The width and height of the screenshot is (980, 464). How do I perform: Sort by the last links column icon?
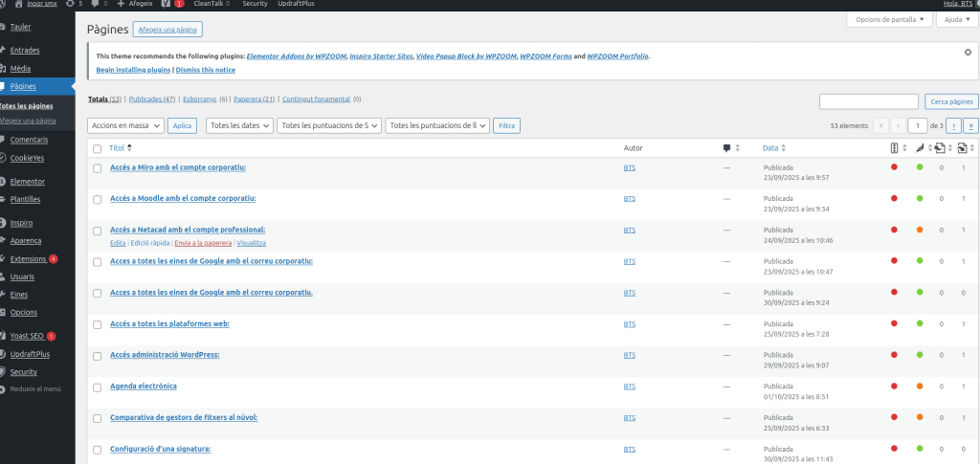[x=963, y=148]
